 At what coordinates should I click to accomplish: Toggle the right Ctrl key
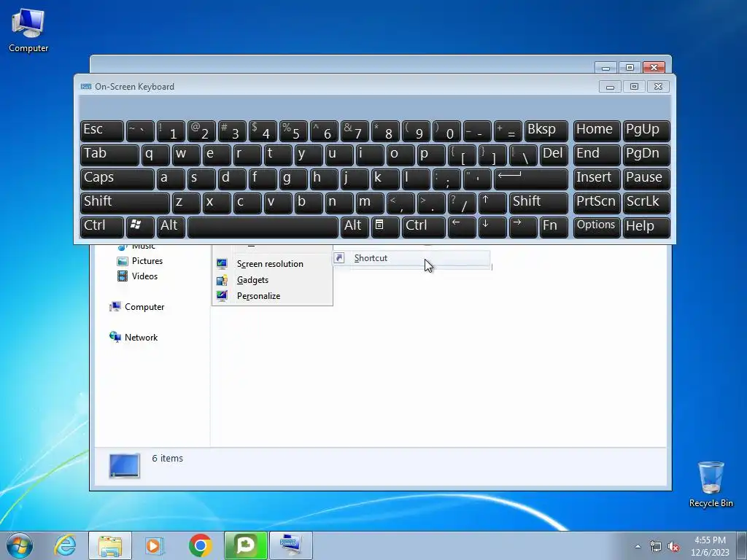424,227
